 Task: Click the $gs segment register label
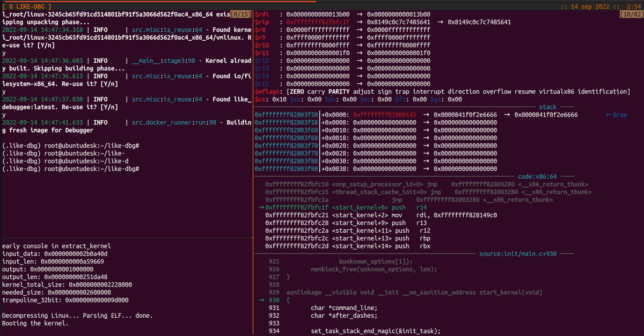point(435,99)
